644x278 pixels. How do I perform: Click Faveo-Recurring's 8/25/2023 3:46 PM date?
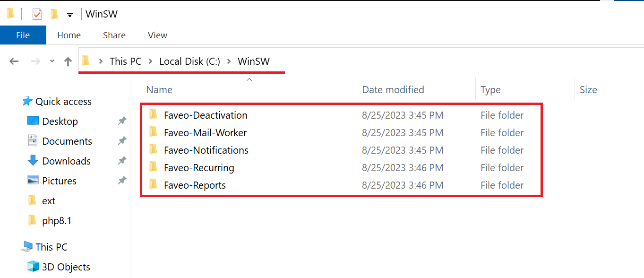(403, 168)
